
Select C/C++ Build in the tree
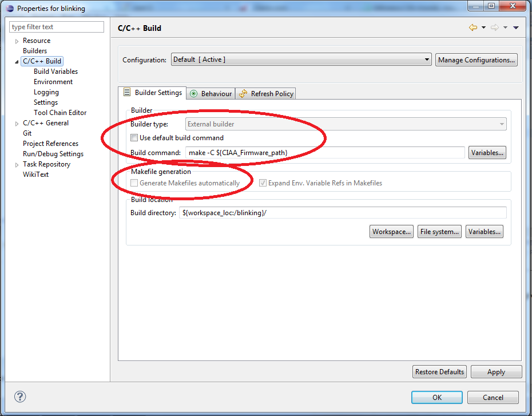click(x=42, y=61)
